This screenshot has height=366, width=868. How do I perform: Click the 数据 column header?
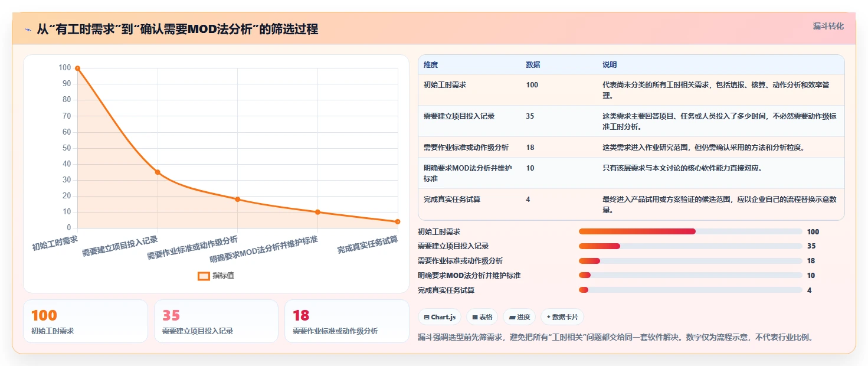tap(533, 65)
